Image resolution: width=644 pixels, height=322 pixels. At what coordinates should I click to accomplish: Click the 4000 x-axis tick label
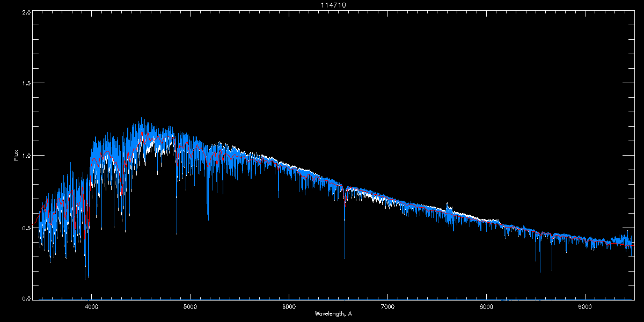tap(91, 307)
